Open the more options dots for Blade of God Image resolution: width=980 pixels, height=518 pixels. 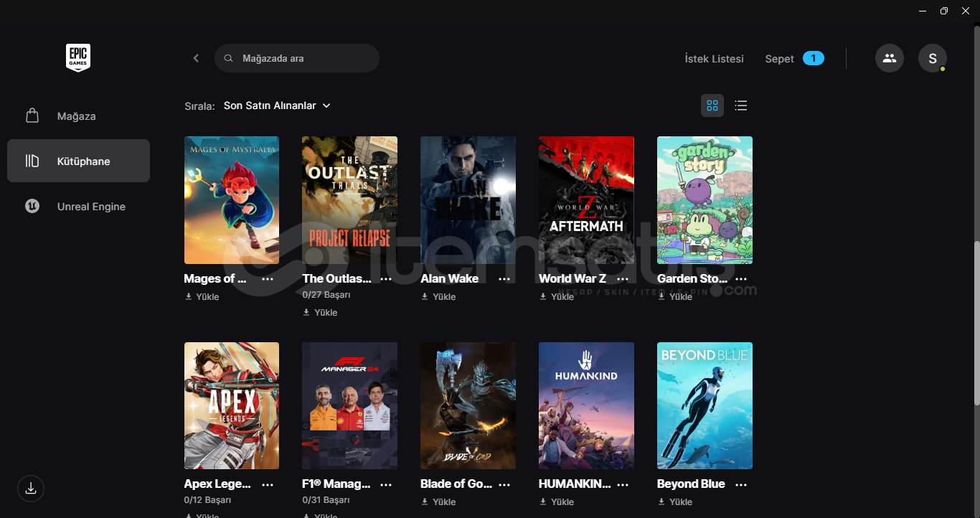tap(504, 484)
